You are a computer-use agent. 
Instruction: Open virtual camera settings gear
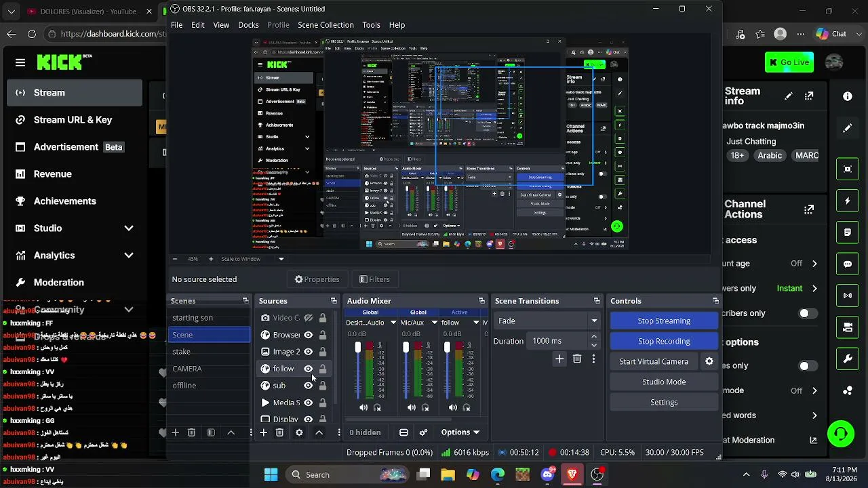click(709, 361)
